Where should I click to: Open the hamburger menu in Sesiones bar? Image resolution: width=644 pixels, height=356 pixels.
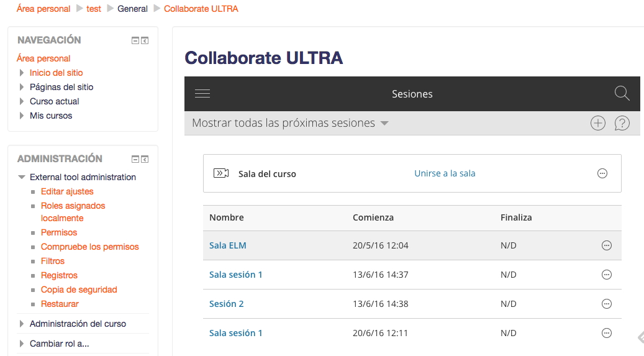tap(202, 94)
